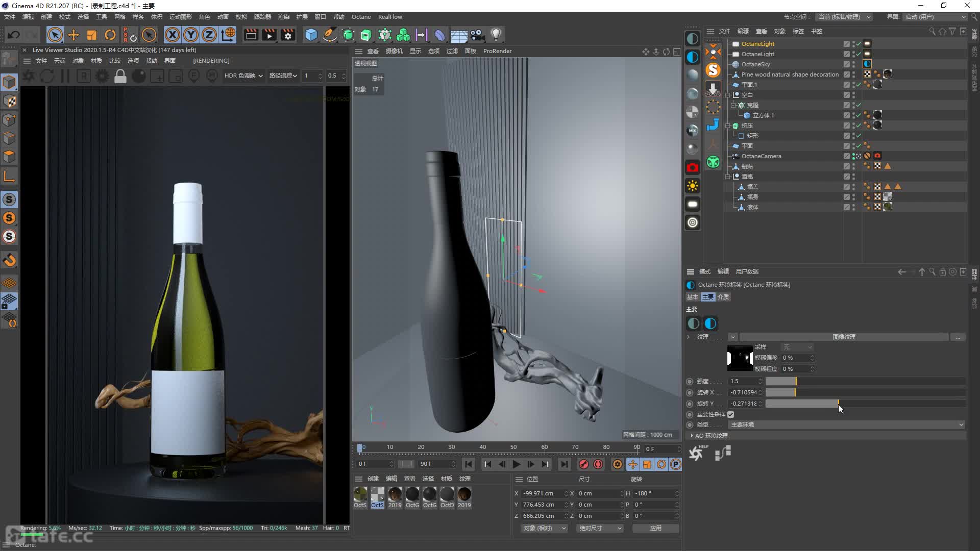Viewport: 980px width, 551px height.
Task: Select the Rotate tool in top toolbar
Action: pos(110,35)
